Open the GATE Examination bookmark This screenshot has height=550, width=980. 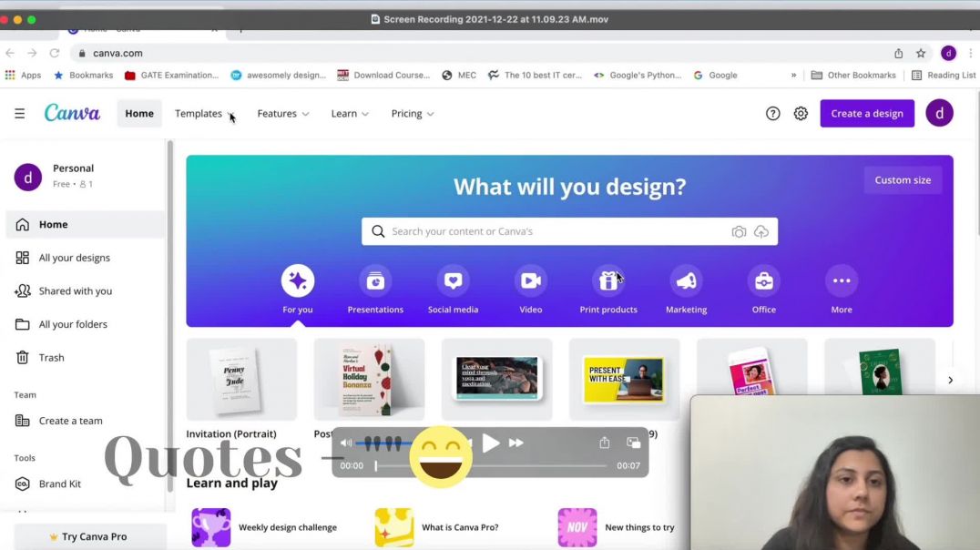tap(171, 75)
